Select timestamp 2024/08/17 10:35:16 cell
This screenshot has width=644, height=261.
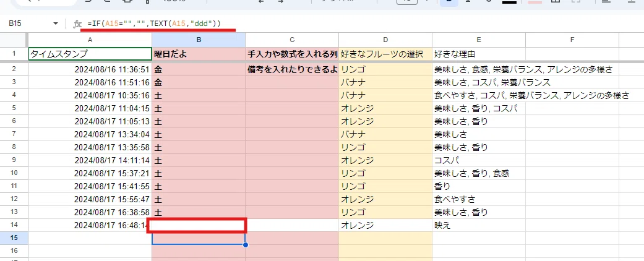coord(90,96)
